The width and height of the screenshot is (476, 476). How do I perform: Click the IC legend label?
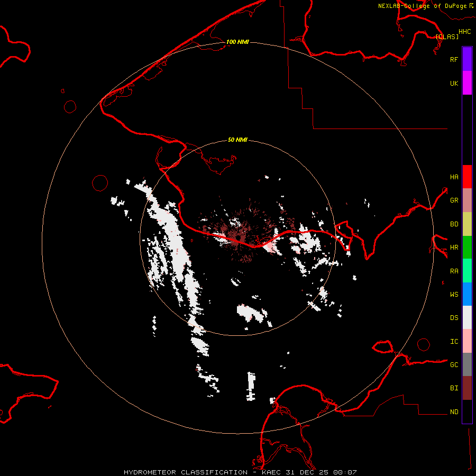coord(454,342)
